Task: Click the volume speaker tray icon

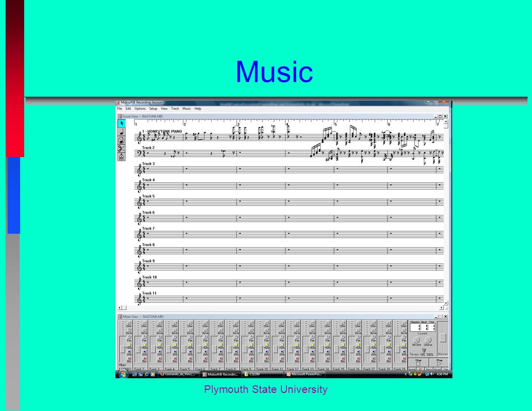Action: point(431,374)
